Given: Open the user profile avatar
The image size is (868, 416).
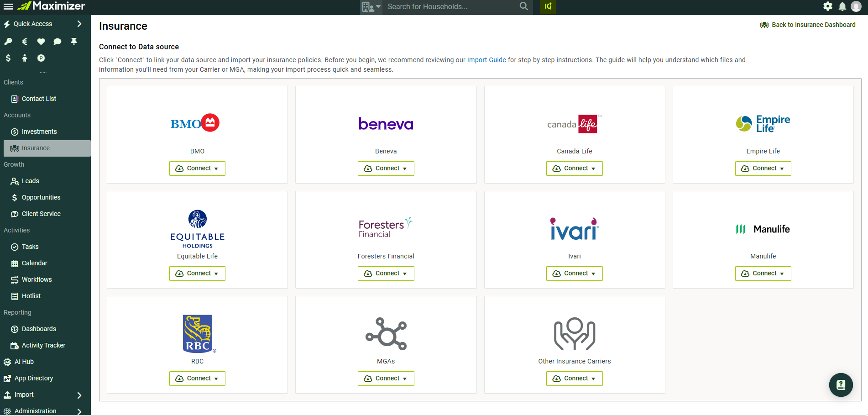Looking at the screenshot, I should (856, 6).
